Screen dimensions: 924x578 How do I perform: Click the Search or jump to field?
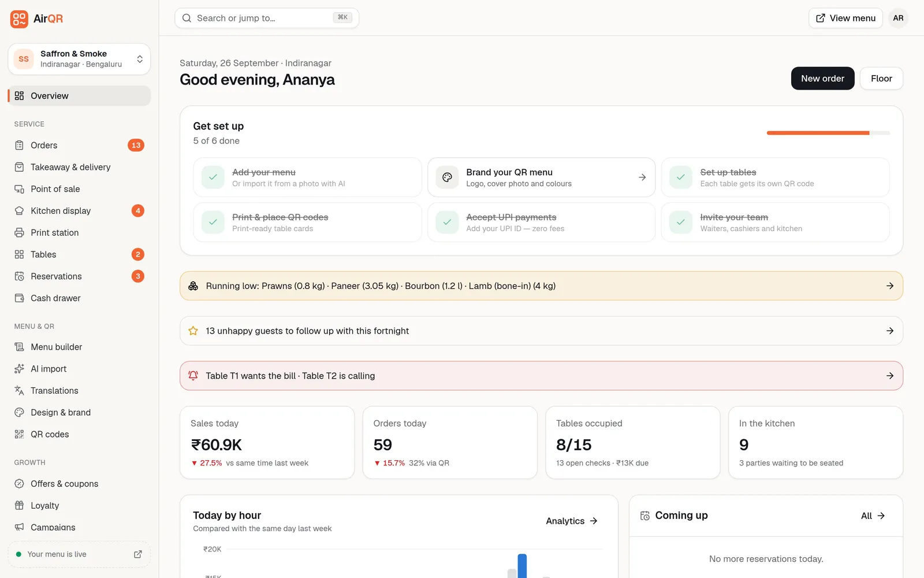(x=267, y=18)
